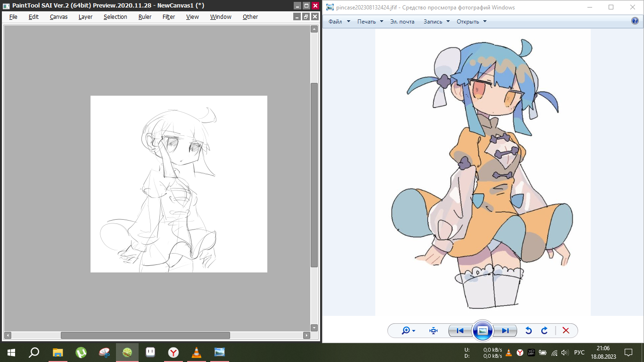The image size is (644, 362).
Task: Open the Selection menu in SAI
Action: tap(116, 16)
